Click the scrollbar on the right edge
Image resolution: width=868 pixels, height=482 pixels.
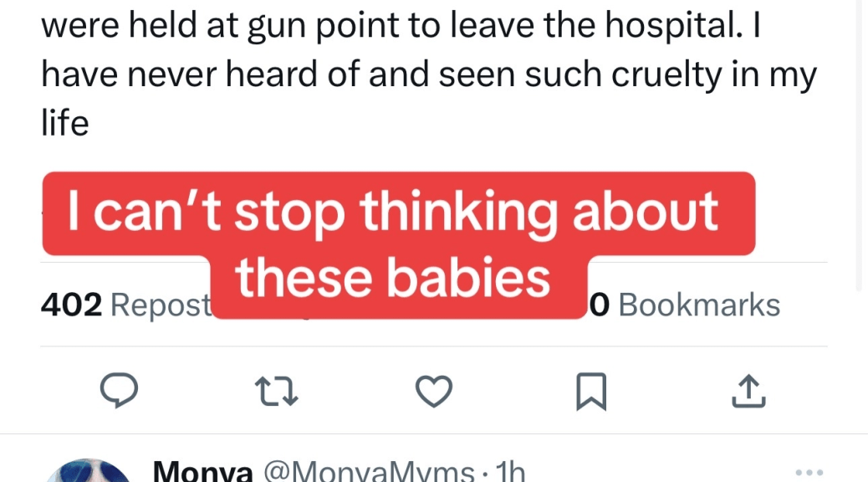coord(862,142)
